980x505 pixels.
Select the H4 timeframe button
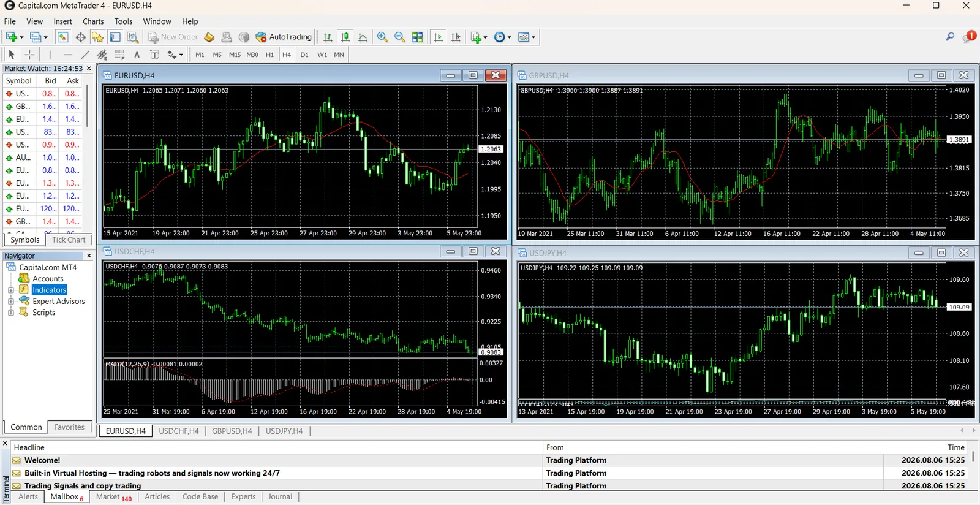[x=287, y=55]
